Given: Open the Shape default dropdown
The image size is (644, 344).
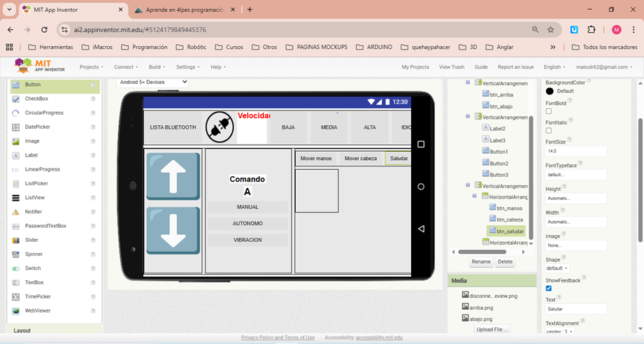Looking at the screenshot, I should click(557, 268).
